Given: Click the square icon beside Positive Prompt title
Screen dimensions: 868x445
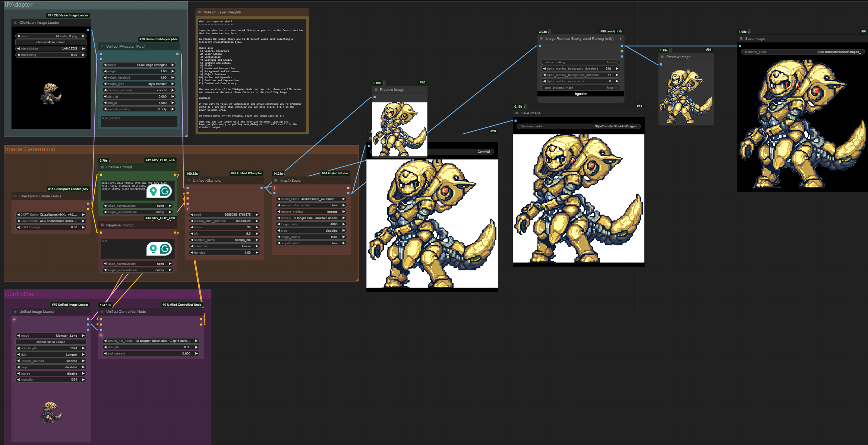Looking at the screenshot, I should click(102, 167).
